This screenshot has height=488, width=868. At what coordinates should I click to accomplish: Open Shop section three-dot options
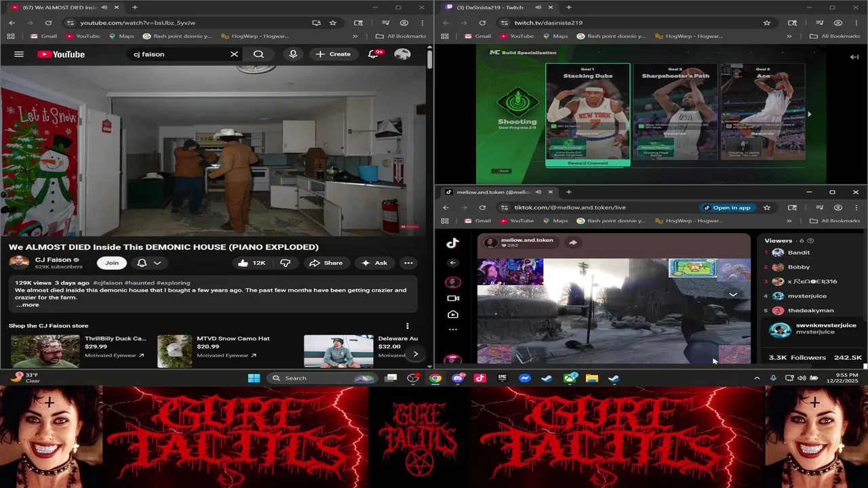coord(407,326)
